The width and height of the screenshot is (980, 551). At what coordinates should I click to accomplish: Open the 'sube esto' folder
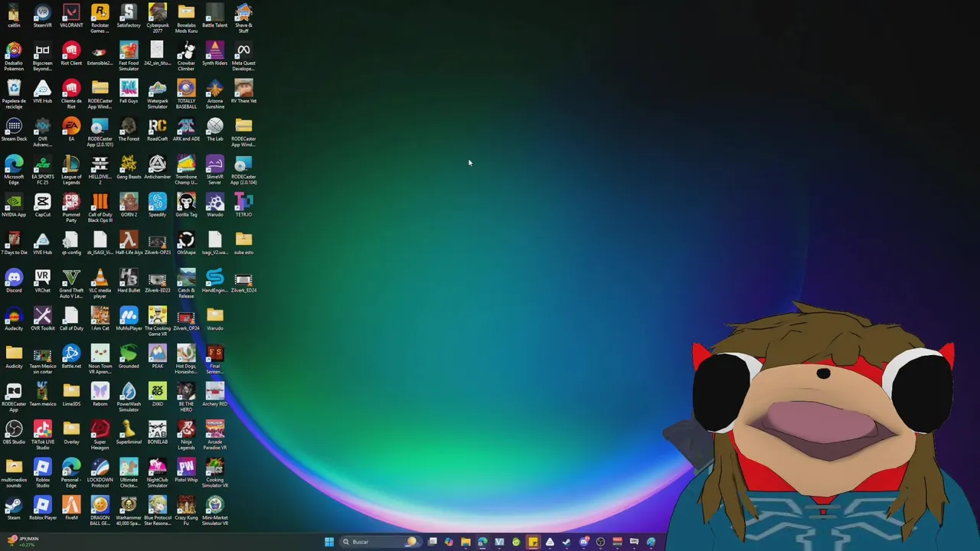pyautogui.click(x=243, y=243)
